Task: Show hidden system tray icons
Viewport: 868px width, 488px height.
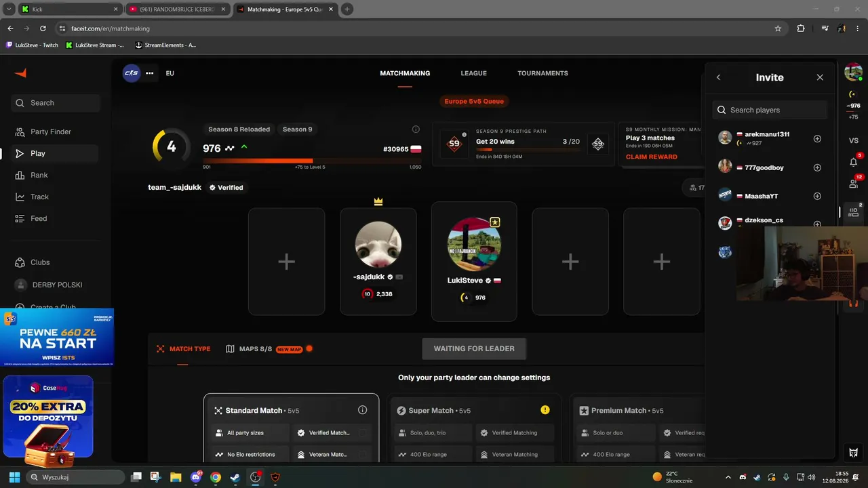Action: coord(728,477)
